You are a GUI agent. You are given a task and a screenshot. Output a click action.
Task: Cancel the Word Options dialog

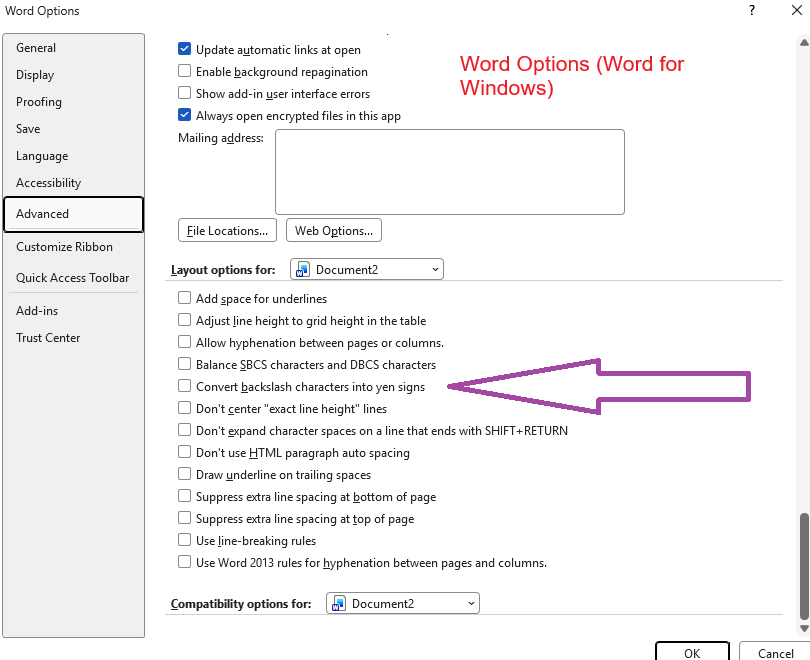click(x=775, y=652)
